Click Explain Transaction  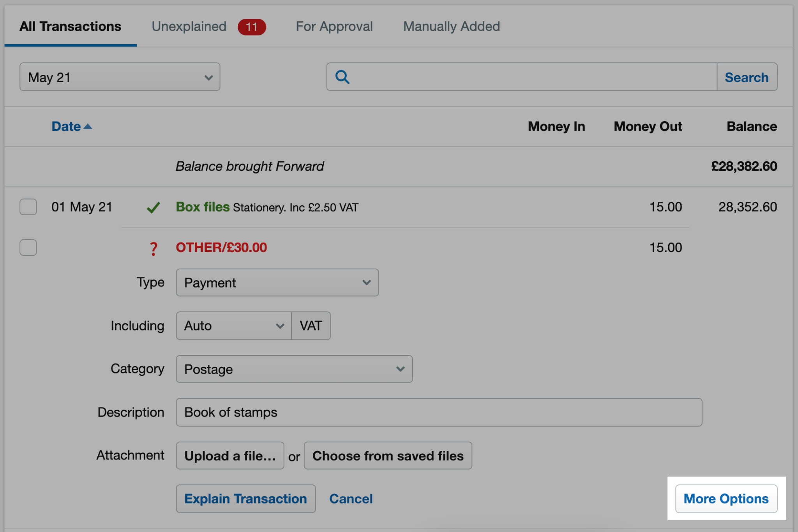245,498
